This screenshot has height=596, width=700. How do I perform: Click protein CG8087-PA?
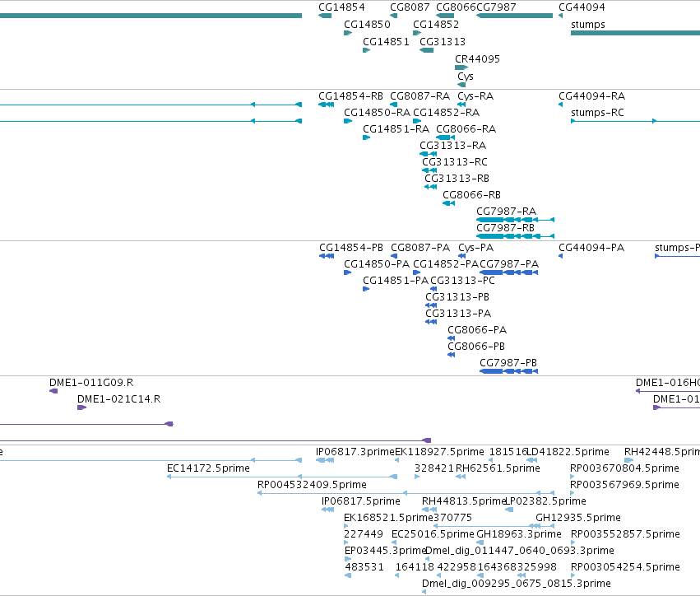pyautogui.click(x=420, y=248)
